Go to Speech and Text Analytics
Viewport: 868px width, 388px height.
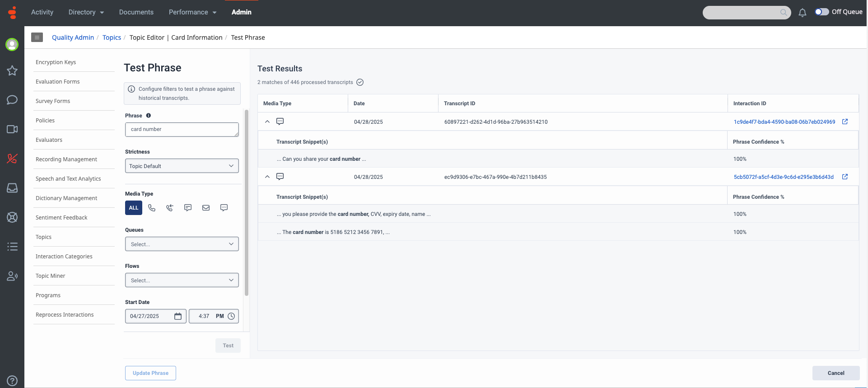pos(68,179)
